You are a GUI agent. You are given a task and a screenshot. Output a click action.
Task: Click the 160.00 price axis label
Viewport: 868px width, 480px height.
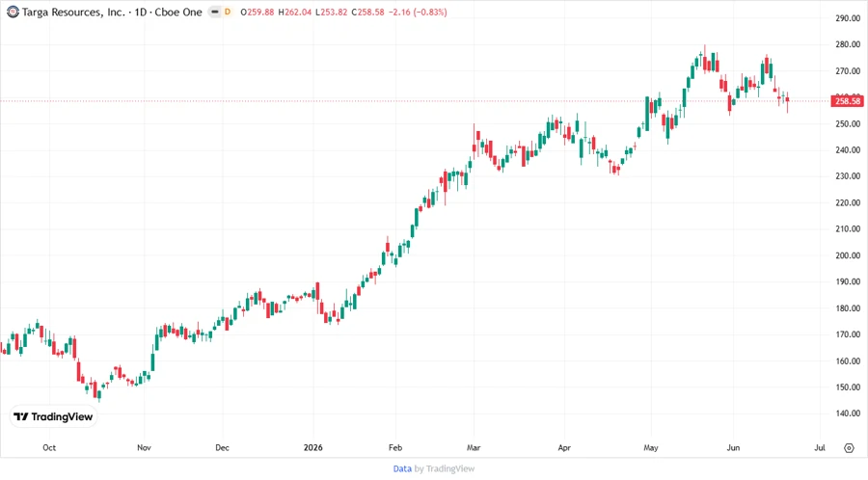pyautogui.click(x=848, y=360)
